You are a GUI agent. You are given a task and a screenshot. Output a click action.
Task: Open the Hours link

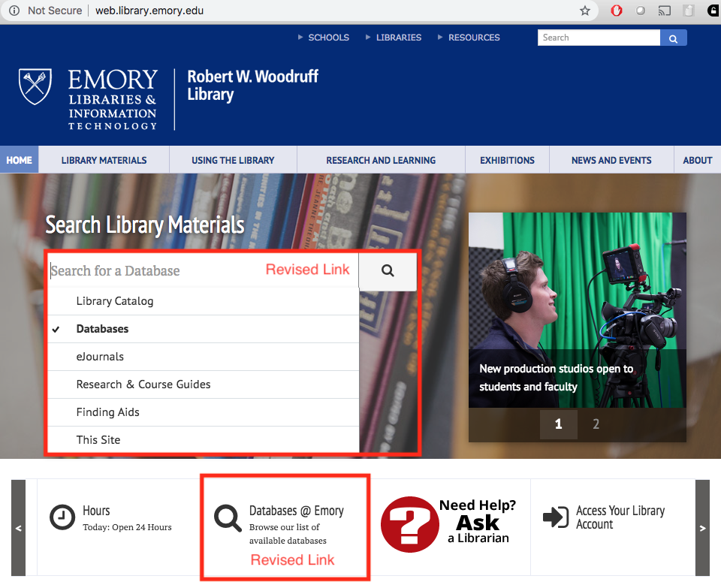coord(96,511)
